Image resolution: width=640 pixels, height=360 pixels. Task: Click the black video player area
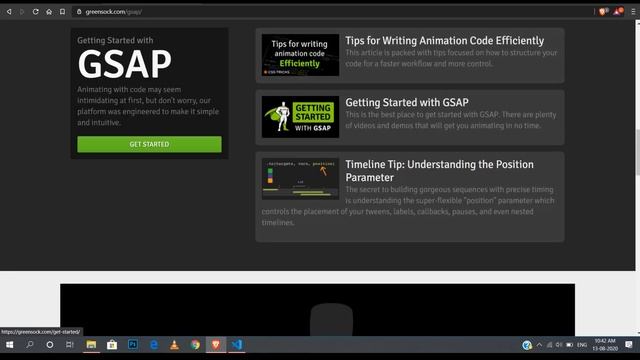tap(318, 310)
